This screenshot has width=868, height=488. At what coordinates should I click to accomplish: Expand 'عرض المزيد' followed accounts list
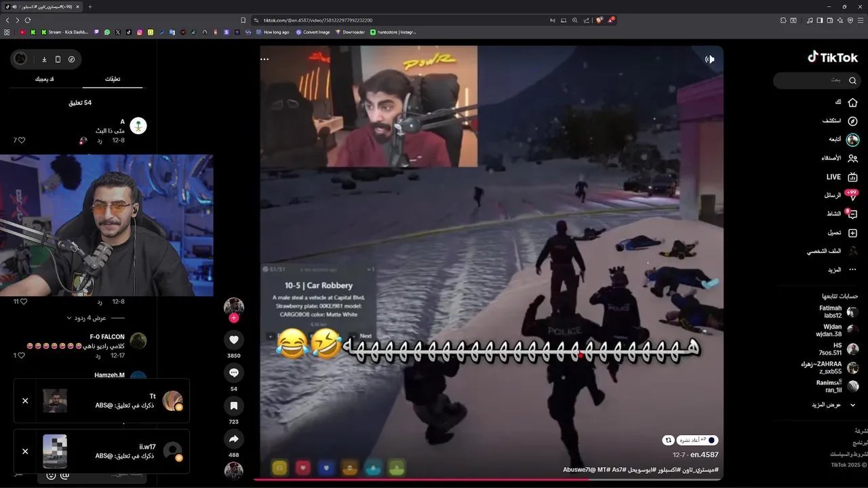pyautogui.click(x=833, y=405)
